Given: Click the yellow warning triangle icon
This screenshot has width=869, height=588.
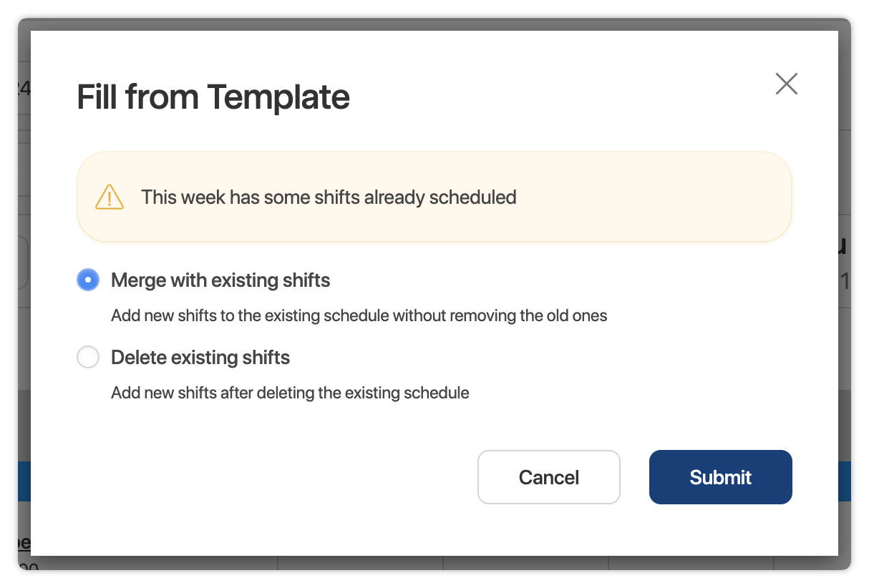Looking at the screenshot, I should pos(110,197).
